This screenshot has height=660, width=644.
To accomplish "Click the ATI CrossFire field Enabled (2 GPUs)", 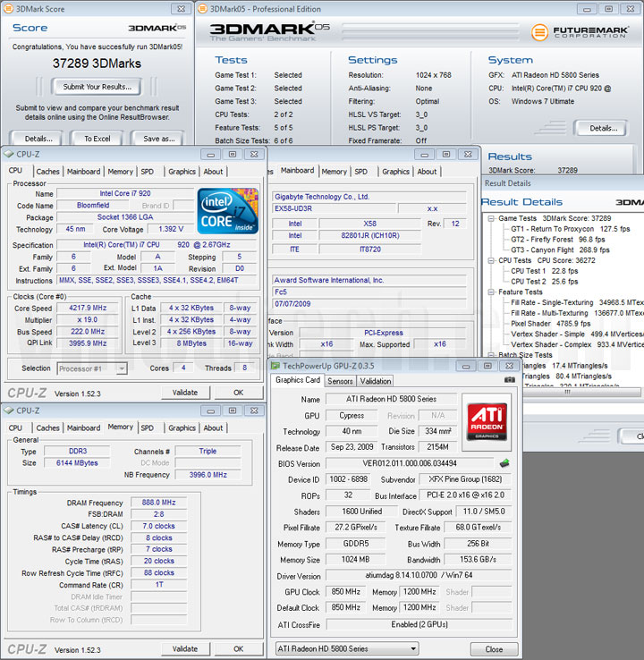I will click(x=419, y=624).
